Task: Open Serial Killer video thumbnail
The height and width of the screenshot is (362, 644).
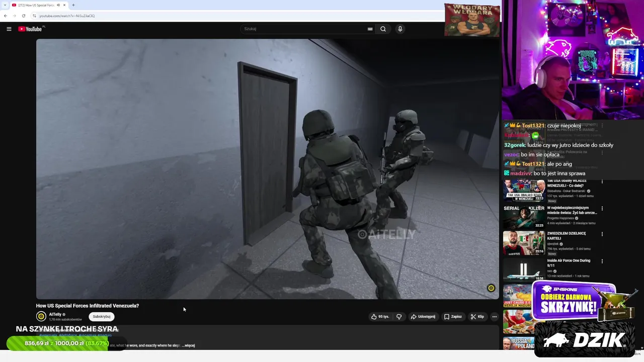Action: (x=524, y=217)
